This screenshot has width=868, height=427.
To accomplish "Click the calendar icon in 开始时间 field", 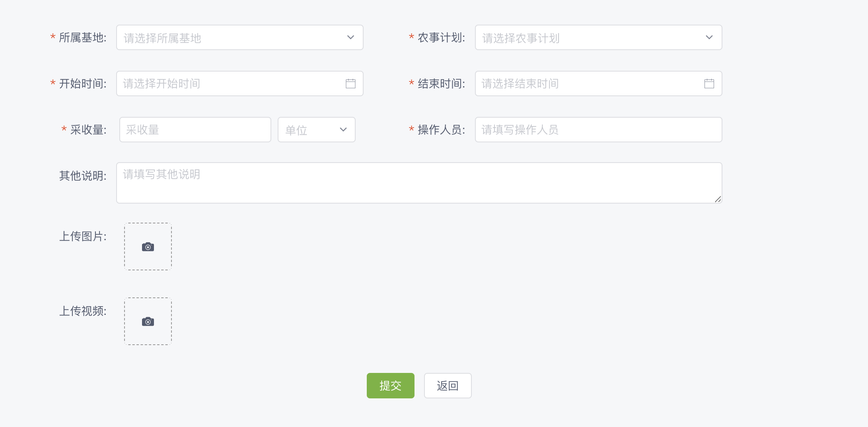I will [350, 83].
